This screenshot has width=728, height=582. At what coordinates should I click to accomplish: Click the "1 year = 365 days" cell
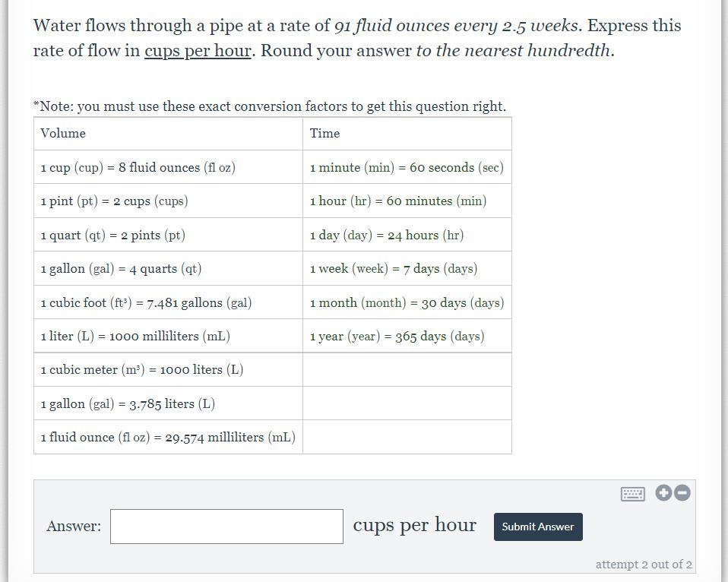coord(397,337)
